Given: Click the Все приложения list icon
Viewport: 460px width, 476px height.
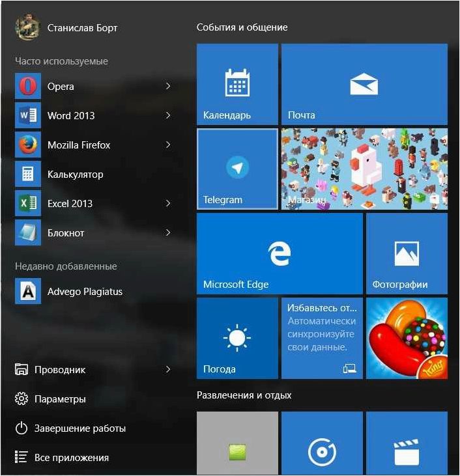Looking at the screenshot, I should click(x=22, y=457).
